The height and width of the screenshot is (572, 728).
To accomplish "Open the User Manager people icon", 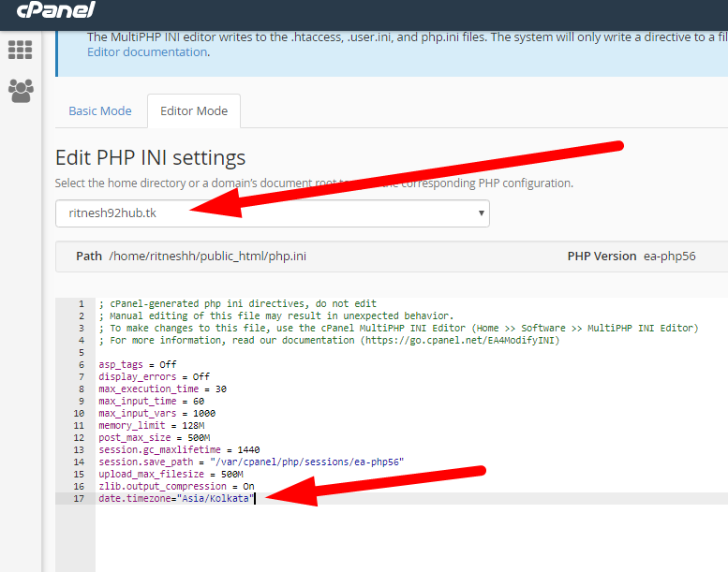I will pos(21,91).
